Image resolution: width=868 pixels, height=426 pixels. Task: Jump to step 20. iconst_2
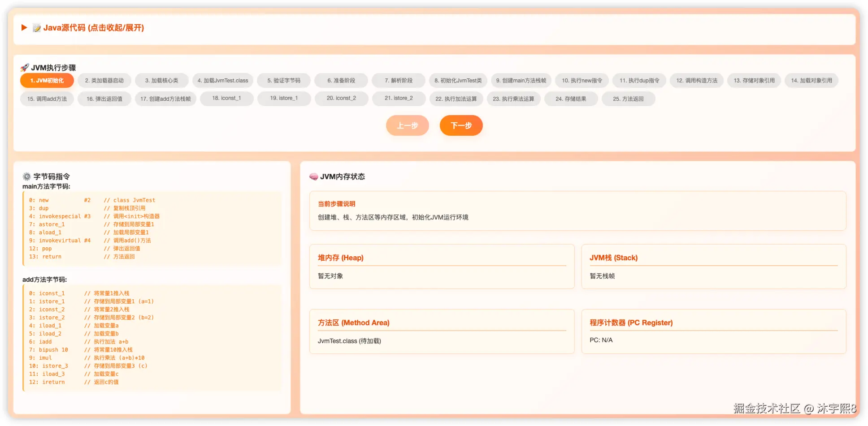pyautogui.click(x=341, y=99)
